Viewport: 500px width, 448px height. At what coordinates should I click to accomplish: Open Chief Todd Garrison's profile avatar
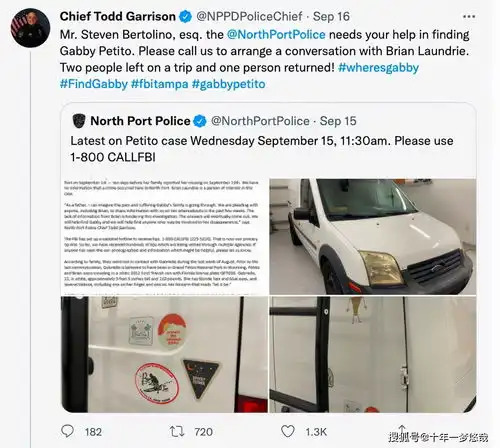(x=31, y=28)
